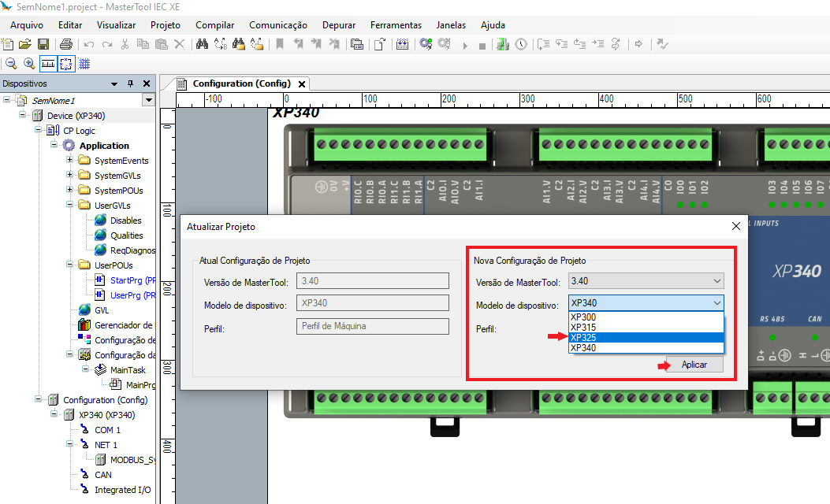
Task: Click the Zoom In magnifier icon
Action: [29, 65]
